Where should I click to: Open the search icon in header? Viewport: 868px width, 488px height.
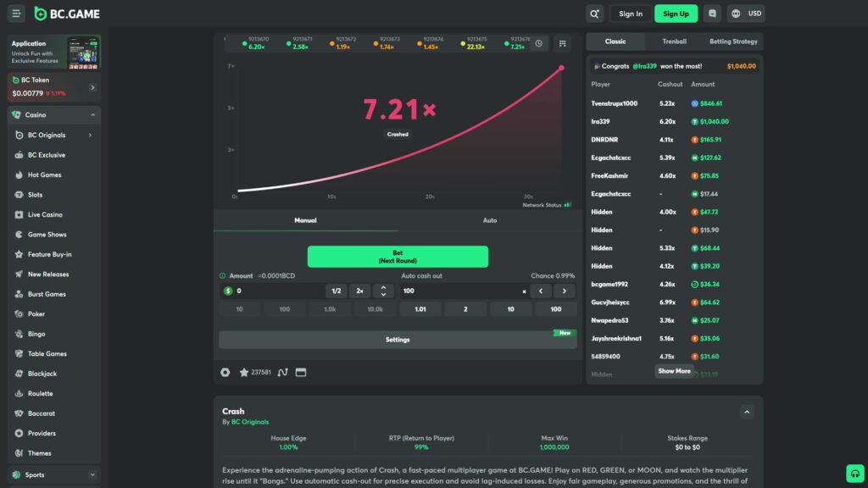click(594, 14)
